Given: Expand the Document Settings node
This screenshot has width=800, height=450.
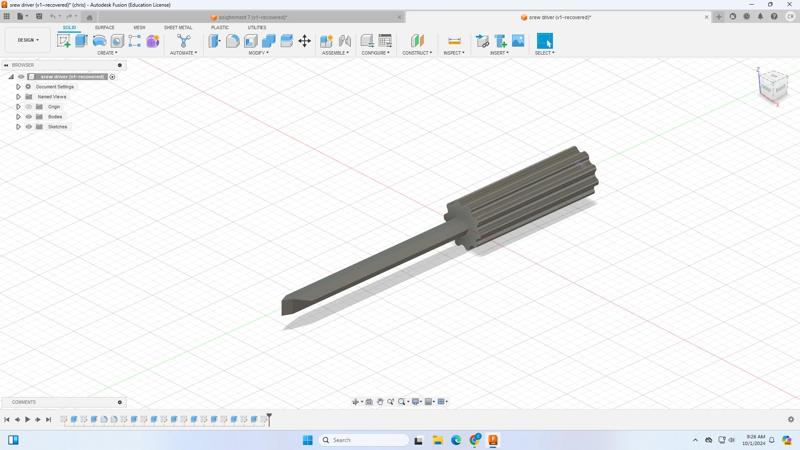Looking at the screenshot, I should tap(18, 87).
